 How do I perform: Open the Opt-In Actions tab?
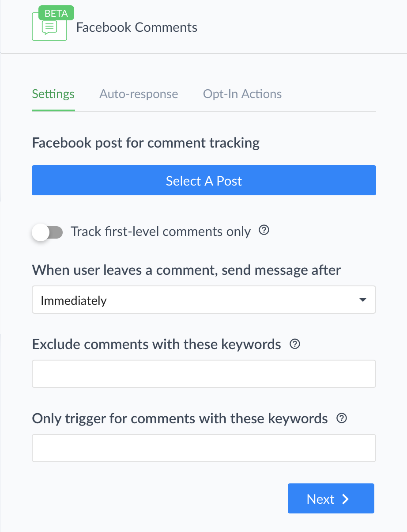click(242, 94)
